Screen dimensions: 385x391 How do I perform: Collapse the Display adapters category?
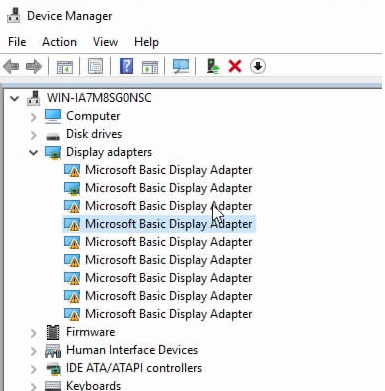coord(34,153)
